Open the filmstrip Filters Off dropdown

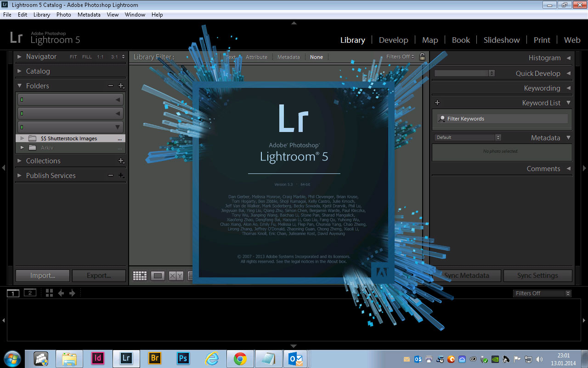click(542, 293)
